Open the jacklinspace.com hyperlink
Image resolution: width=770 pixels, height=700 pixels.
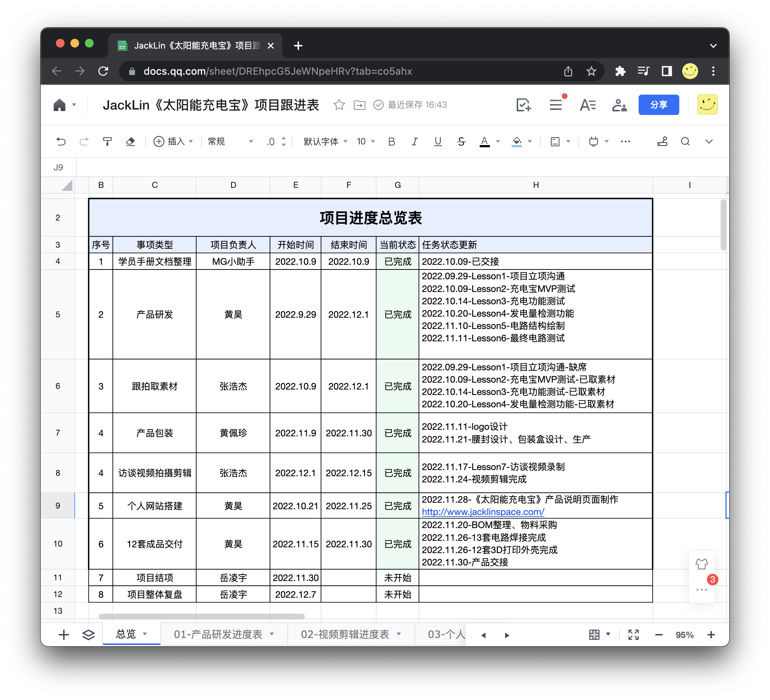tap(483, 512)
